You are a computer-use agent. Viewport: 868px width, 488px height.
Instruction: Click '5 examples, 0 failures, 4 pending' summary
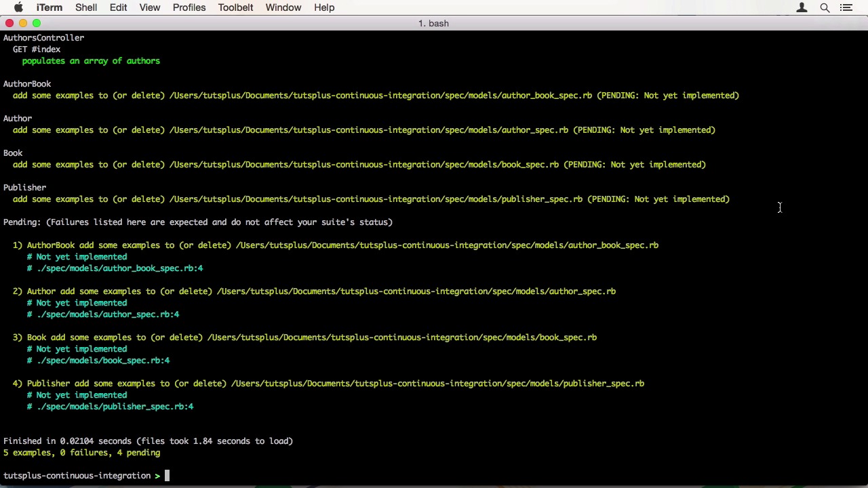pyautogui.click(x=81, y=453)
